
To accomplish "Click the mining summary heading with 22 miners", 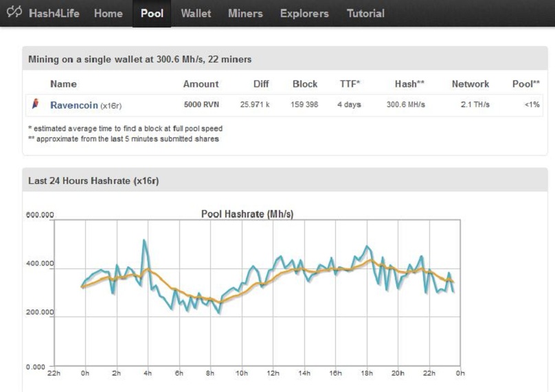I will tap(140, 59).
